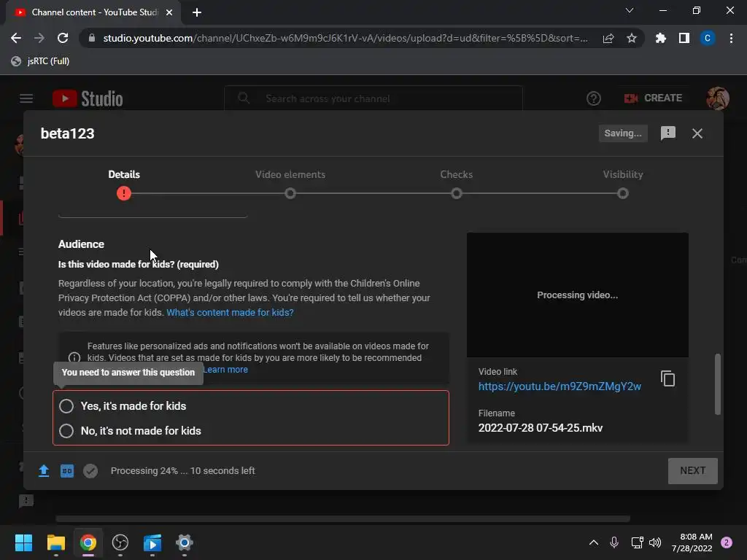The width and height of the screenshot is (747, 560).
Task: Click the address bar URL
Action: (x=345, y=38)
